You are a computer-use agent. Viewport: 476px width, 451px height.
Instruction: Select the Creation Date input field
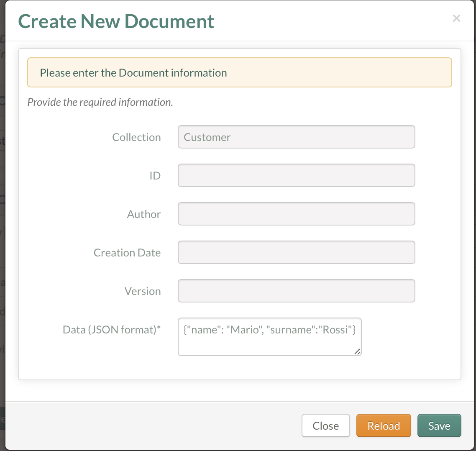(x=296, y=252)
